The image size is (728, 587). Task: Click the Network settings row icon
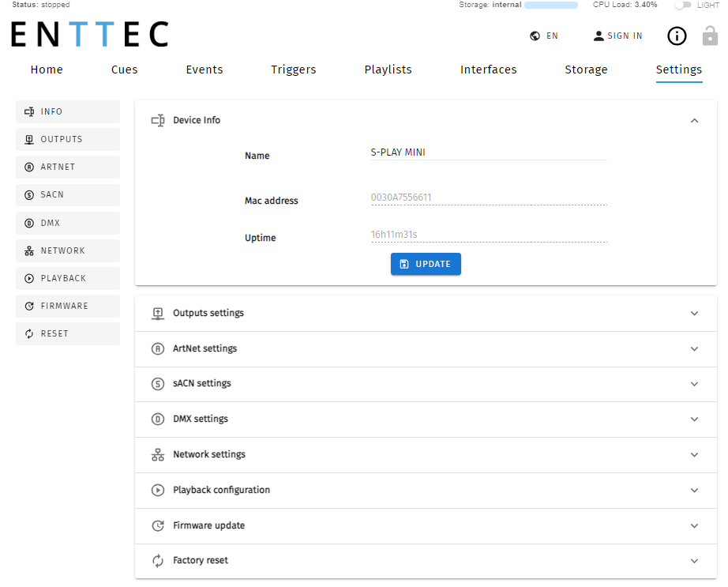[158, 454]
